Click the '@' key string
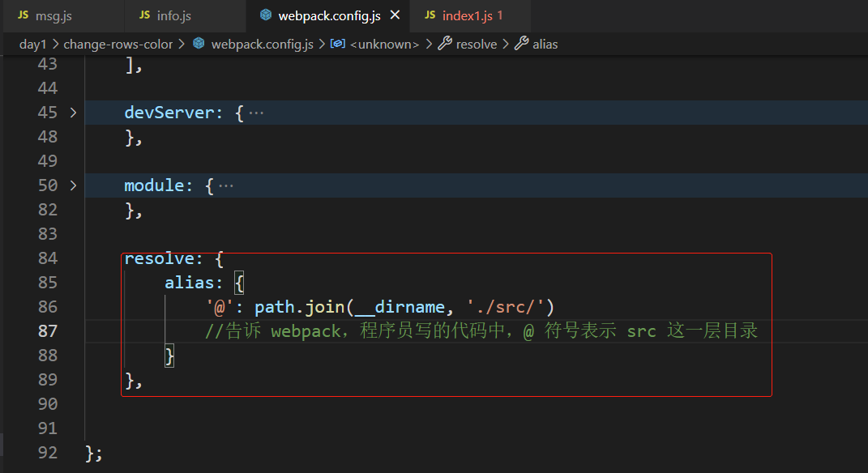 pyautogui.click(x=219, y=307)
